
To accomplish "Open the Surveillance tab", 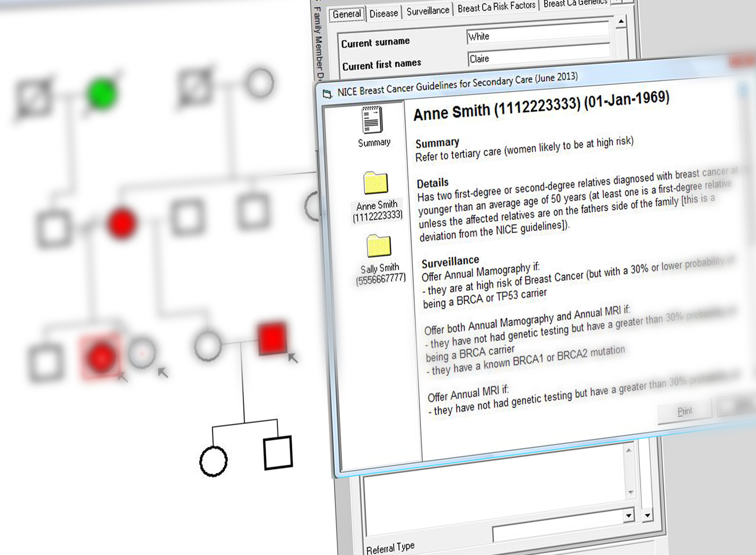I will click(x=427, y=11).
